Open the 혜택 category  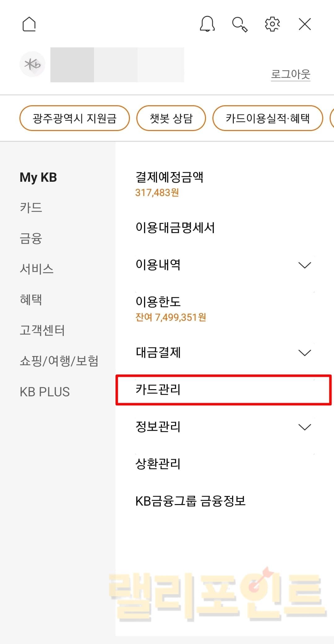point(31,299)
